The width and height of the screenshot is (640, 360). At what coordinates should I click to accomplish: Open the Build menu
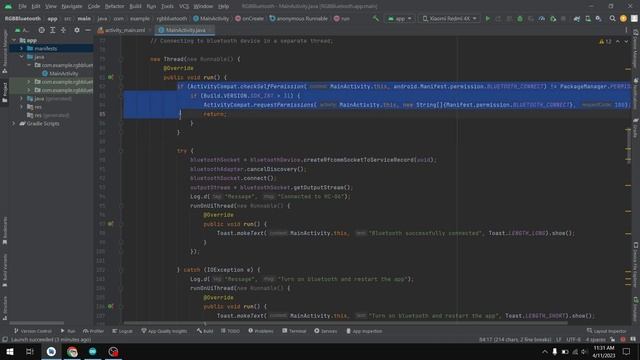tap(135, 6)
